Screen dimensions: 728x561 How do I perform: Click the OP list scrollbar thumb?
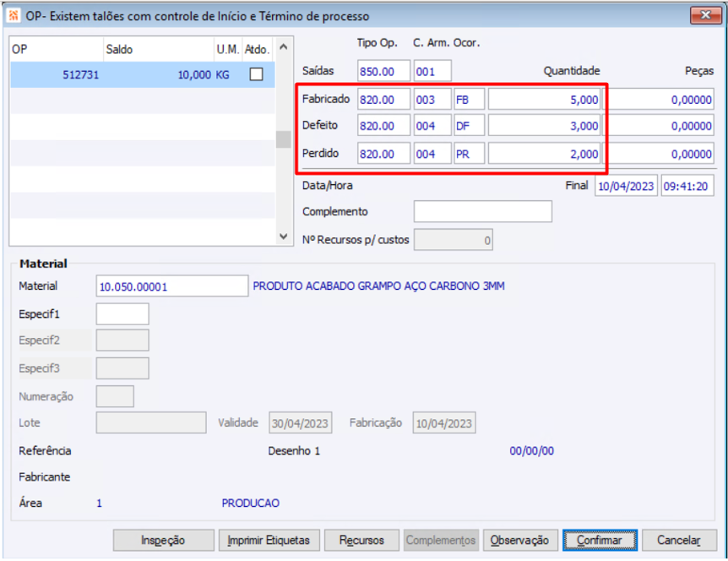(283, 139)
